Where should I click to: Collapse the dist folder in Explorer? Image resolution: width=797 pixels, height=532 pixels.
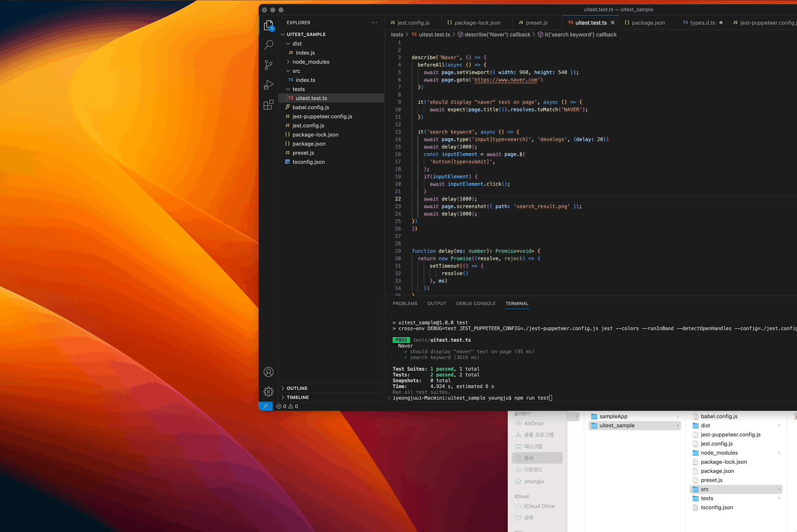coord(297,43)
